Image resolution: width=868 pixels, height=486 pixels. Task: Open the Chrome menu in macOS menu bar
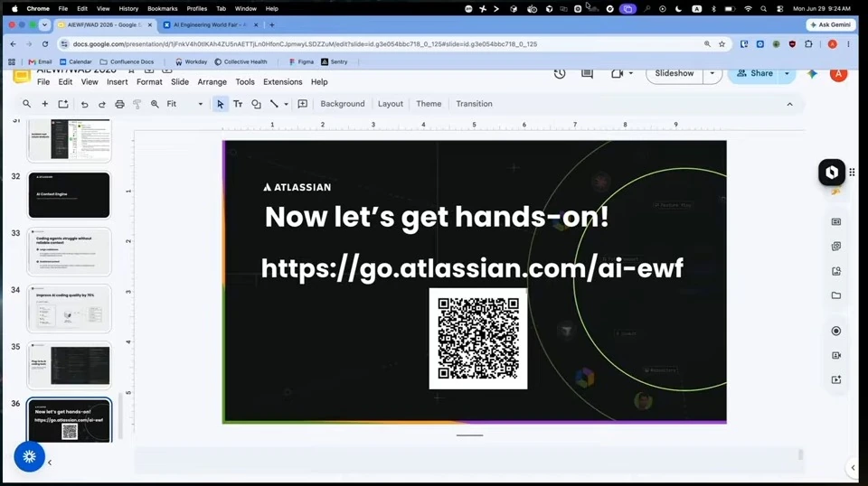tap(38, 9)
